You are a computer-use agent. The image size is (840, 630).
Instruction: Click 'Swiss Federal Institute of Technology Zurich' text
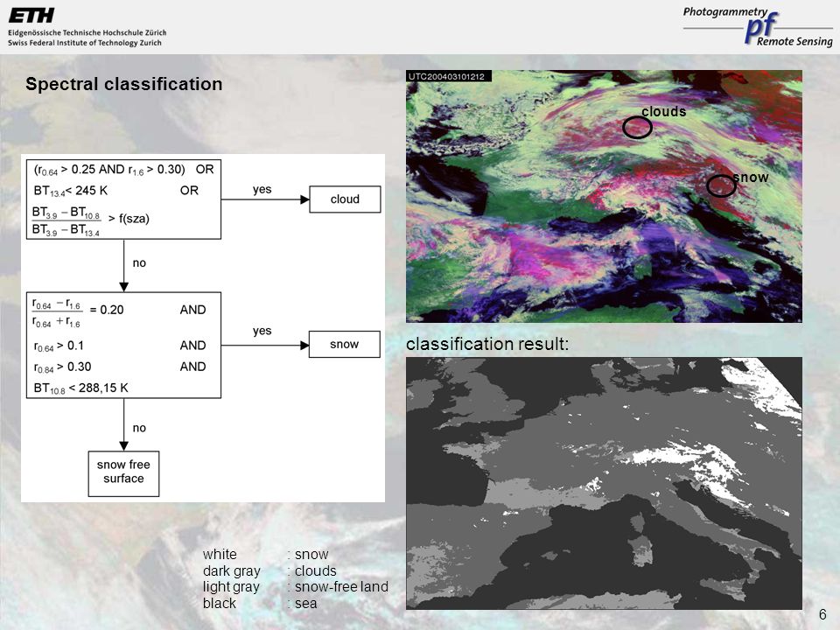[85, 43]
